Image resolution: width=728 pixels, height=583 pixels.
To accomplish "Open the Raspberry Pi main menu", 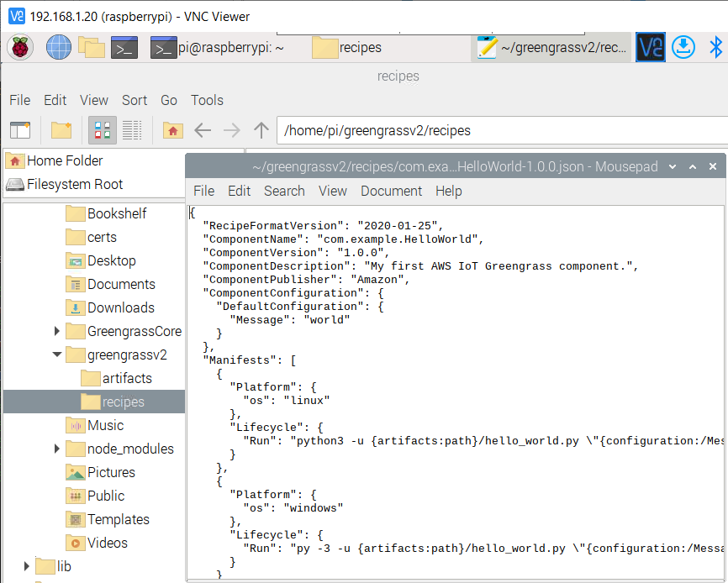I will pos(20,47).
